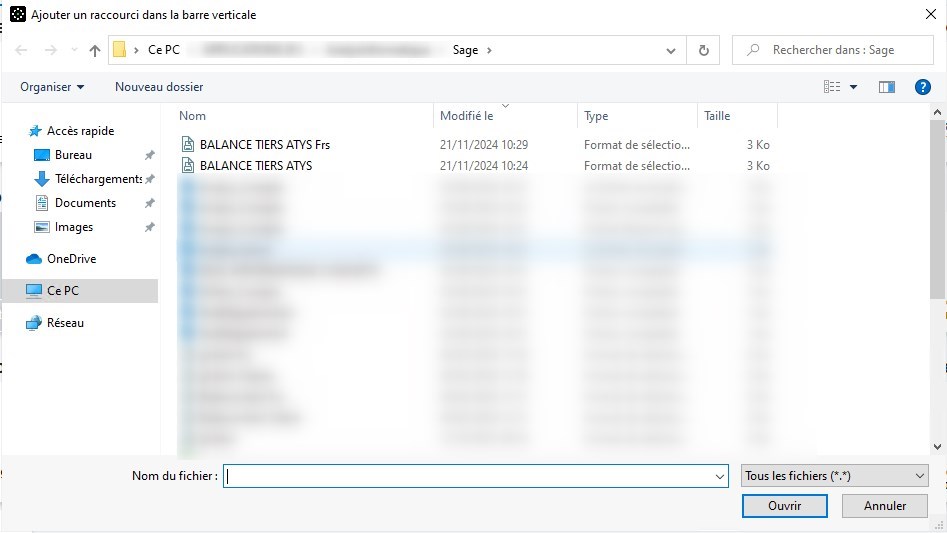This screenshot has height=533, width=947.
Task: Select the Téléchargements folder in sidebar
Action: (x=98, y=179)
